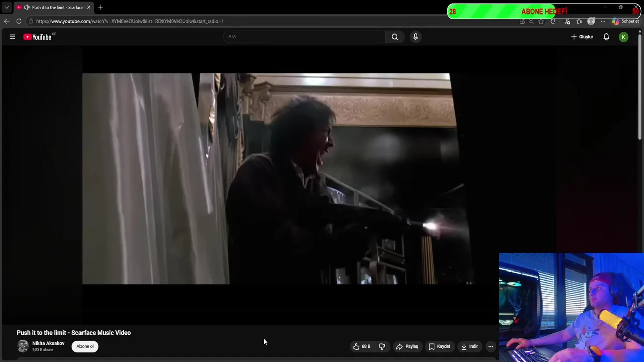This screenshot has width=644, height=362.
Task: Click the Oluştur create button
Action: tap(582, 37)
